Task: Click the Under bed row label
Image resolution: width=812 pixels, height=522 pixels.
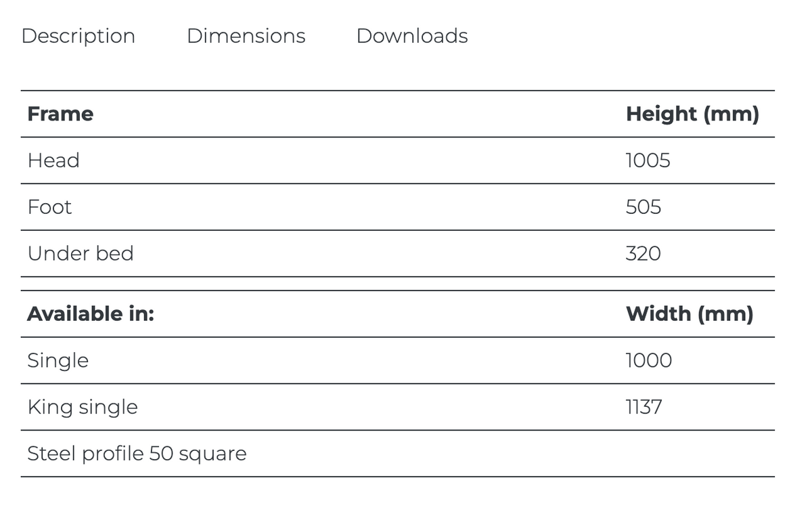Action: (x=81, y=254)
